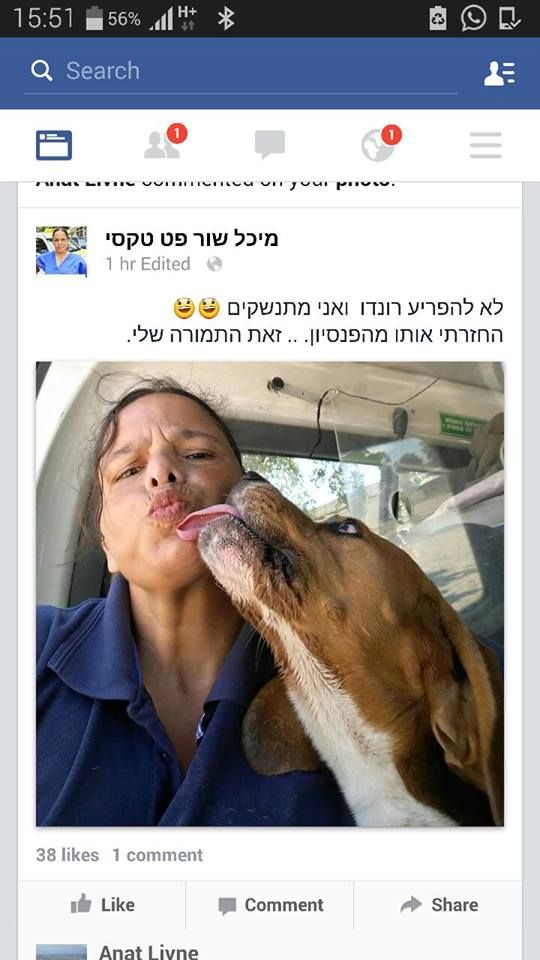Tap the Share button

pos(439,904)
